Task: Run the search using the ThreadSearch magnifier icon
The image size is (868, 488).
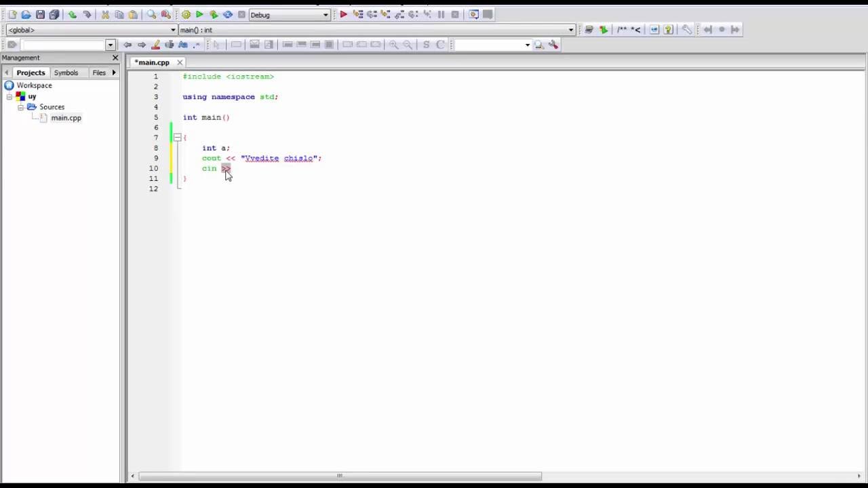Action: click(x=539, y=45)
